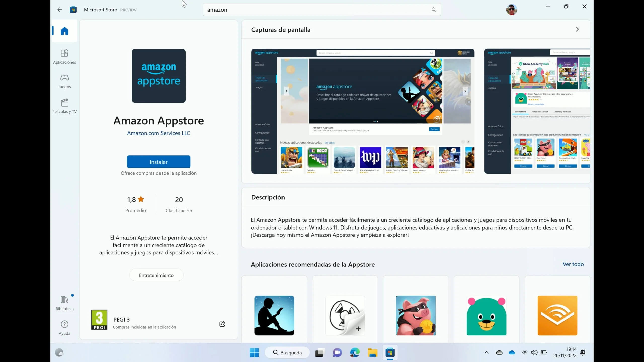Open Task View on the taskbar

[x=319, y=353]
